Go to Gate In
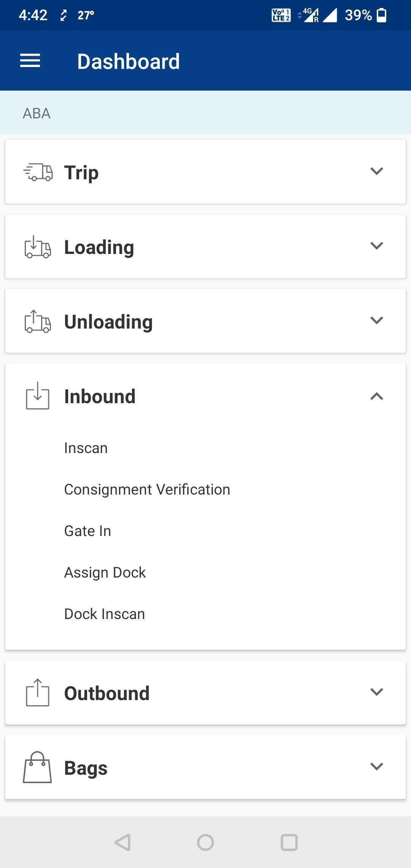The height and width of the screenshot is (868, 411). 88,531
